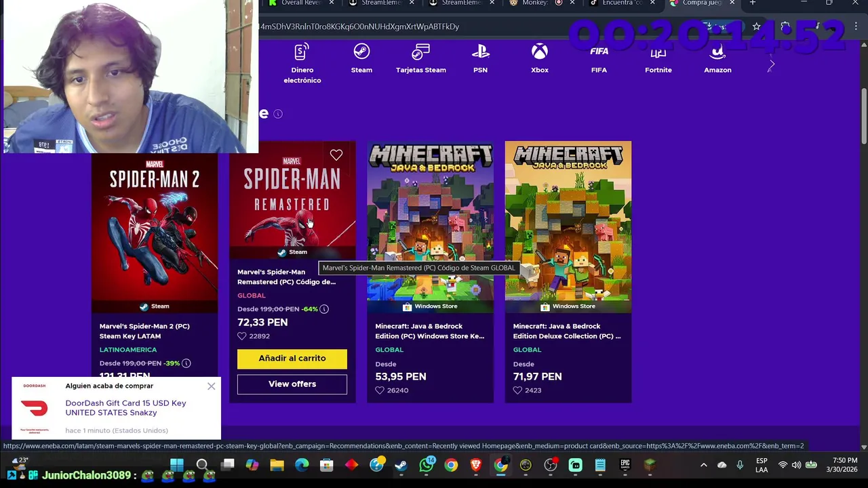Close the 'Alguien acaba de comprar' popup

(x=212, y=386)
